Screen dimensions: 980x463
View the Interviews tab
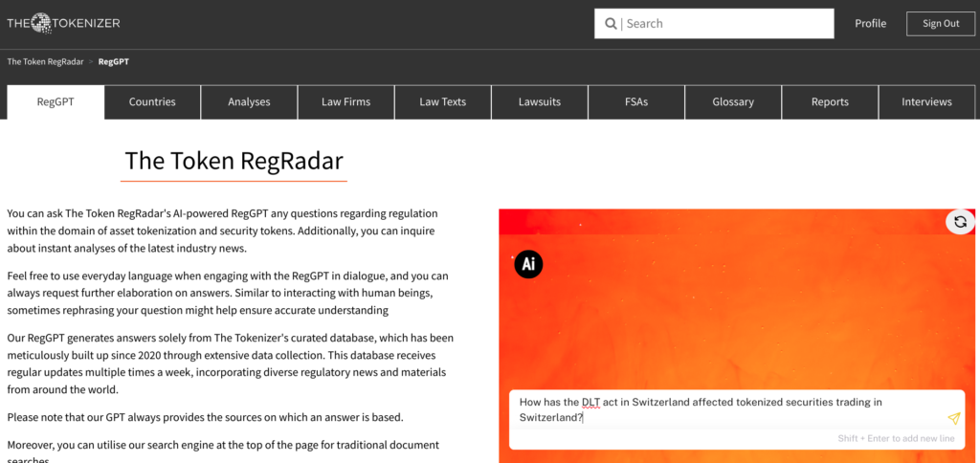[x=926, y=102]
